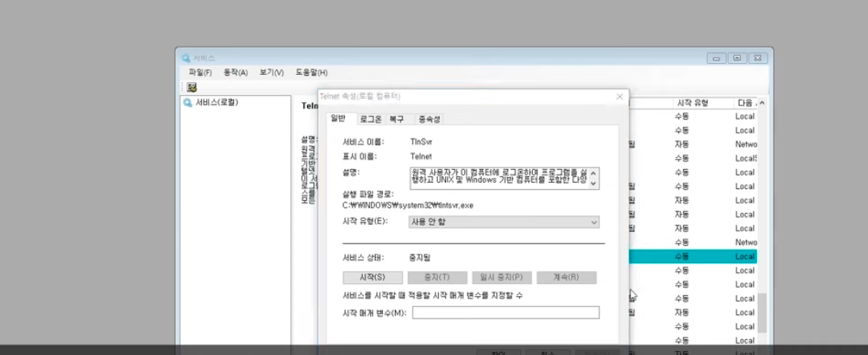Screen dimensions: 868x355
Task: Click the 중지(T) button
Action: (437, 277)
